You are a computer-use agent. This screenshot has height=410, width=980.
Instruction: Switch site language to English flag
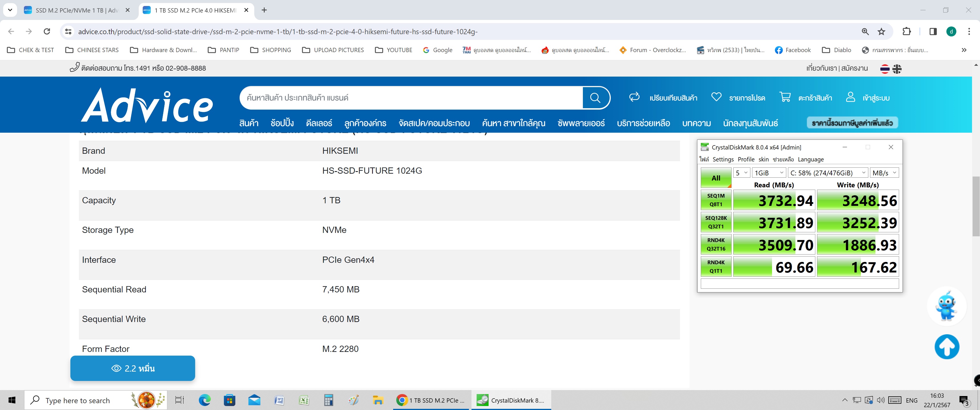click(897, 69)
